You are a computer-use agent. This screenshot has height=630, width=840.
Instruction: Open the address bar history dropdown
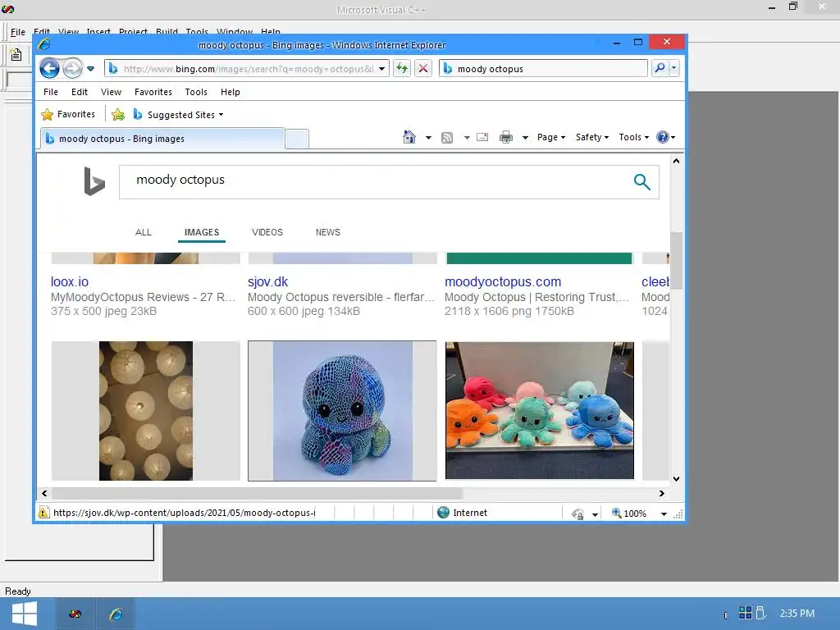tap(381, 69)
